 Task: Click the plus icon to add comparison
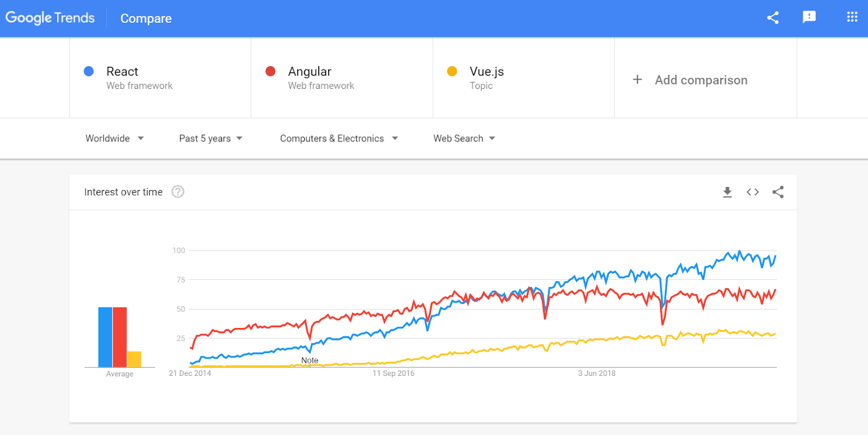[637, 80]
